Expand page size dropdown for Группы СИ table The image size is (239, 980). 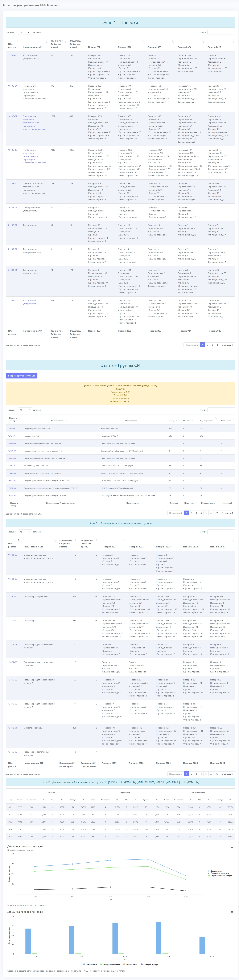click(25, 410)
